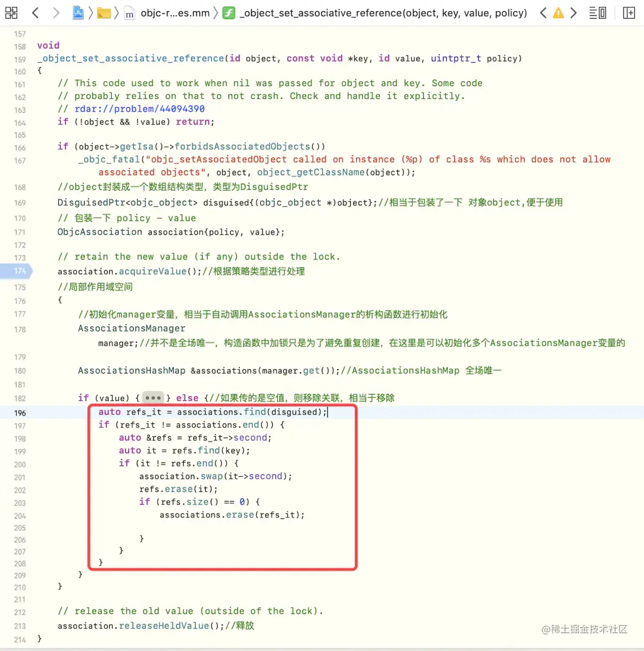Select the objc-r...es.mm file breadcrumb
Screen dimensions: 644x651
click(167, 13)
